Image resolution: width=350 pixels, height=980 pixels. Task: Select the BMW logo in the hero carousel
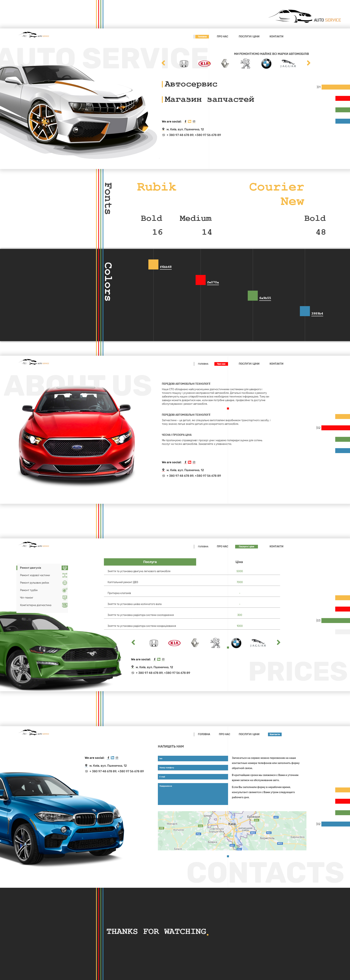coord(266,63)
